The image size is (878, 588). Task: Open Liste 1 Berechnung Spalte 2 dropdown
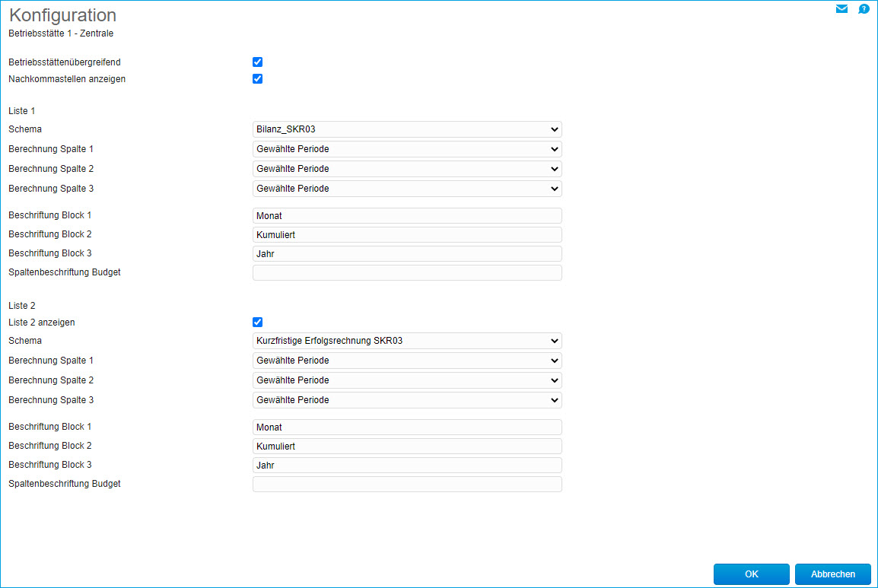coord(407,169)
